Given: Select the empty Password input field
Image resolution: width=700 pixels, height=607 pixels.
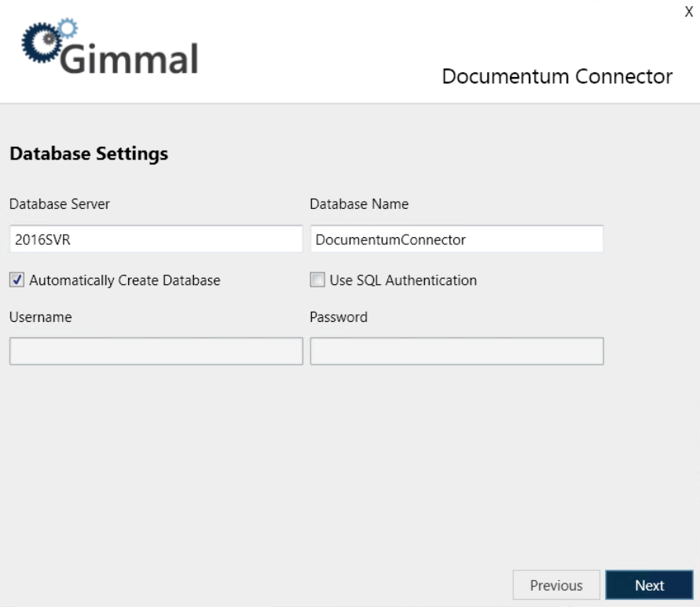Looking at the screenshot, I should point(456,352).
